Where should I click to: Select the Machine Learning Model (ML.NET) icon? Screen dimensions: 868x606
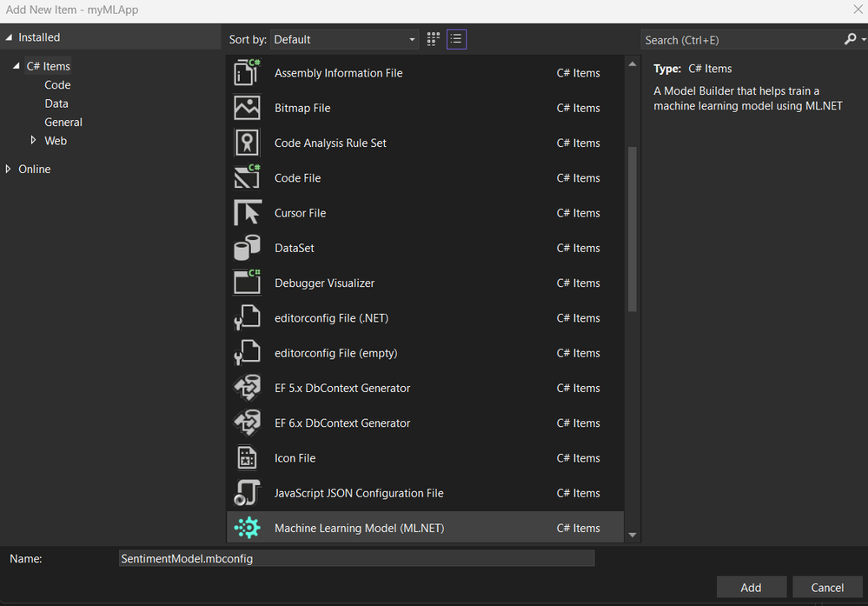coord(247,528)
